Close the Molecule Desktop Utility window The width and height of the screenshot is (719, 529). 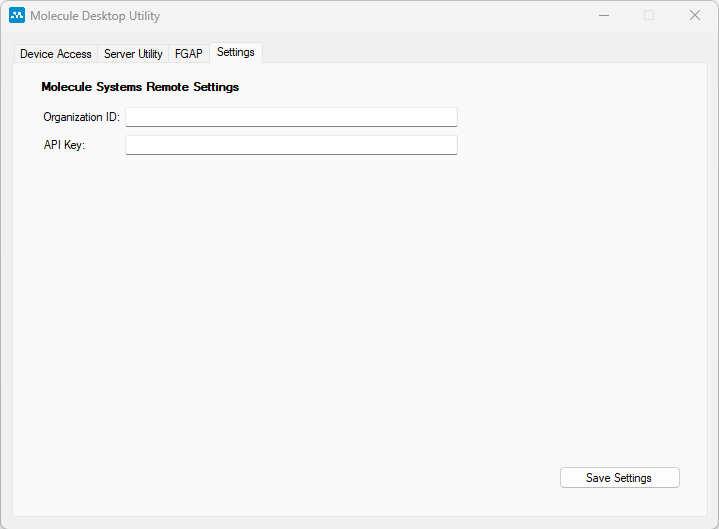coord(695,16)
